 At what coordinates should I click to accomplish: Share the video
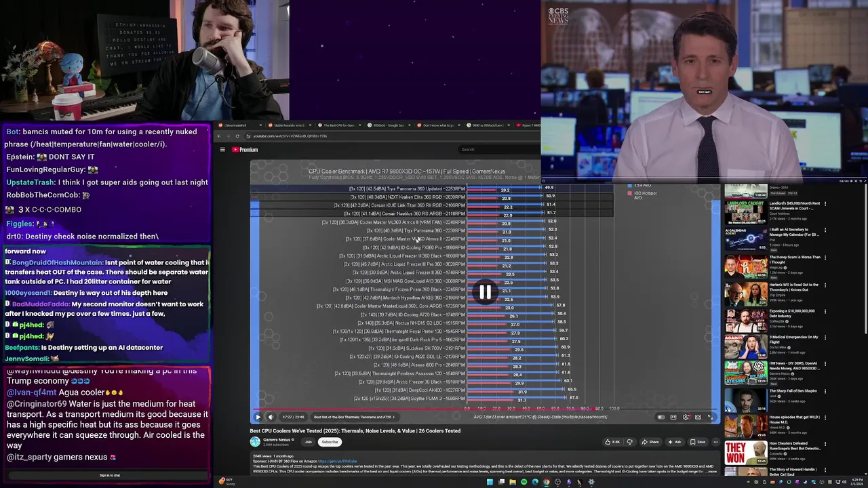tap(650, 442)
